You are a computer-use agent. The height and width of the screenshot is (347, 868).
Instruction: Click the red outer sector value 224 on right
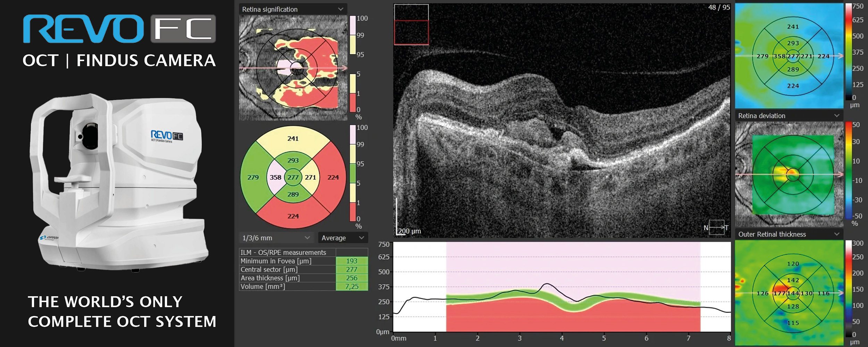click(333, 177)
